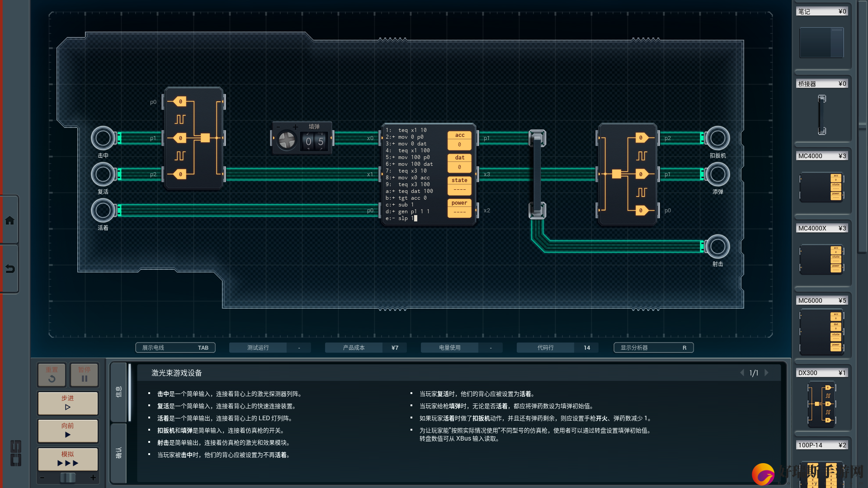Screen dimensions: 868x488
Task: Click the state indicator on the microcontroller
Action: tap(459, 185)
